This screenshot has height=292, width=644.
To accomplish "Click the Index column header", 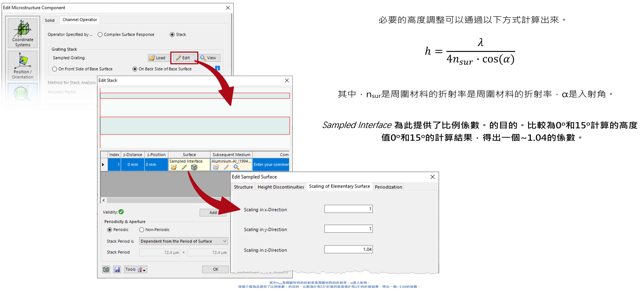I will 115,155.
